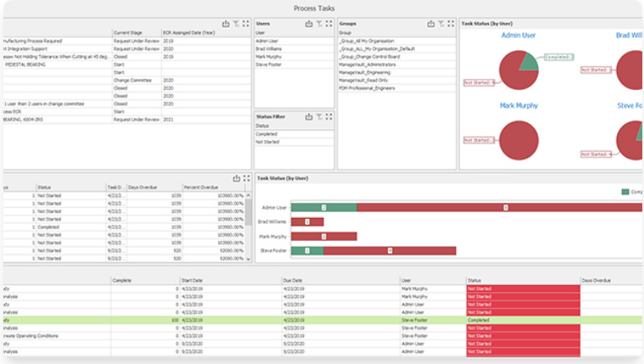
Task: Open filter for top-left process grid
Action: point(236,23)
